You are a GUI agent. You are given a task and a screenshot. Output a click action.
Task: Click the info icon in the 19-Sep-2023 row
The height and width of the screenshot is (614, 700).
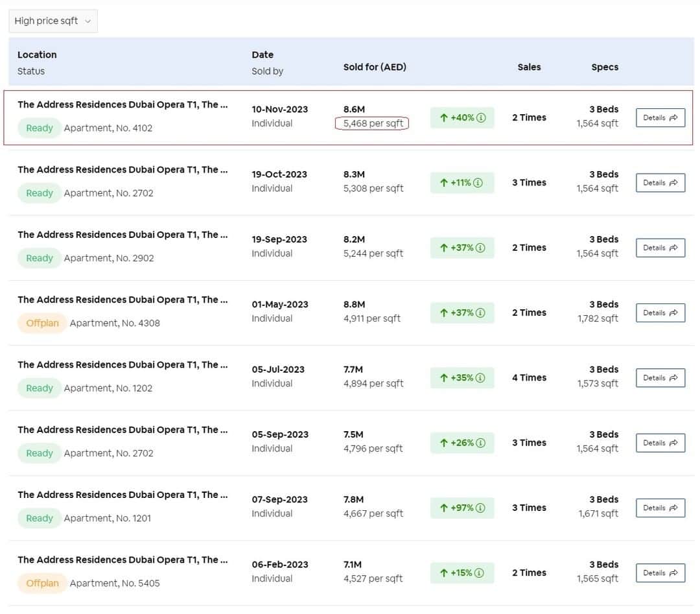click(480, 248)
